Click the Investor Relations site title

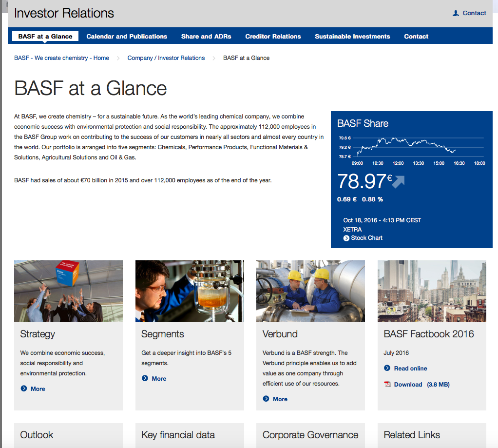click(x=64, y=13)
